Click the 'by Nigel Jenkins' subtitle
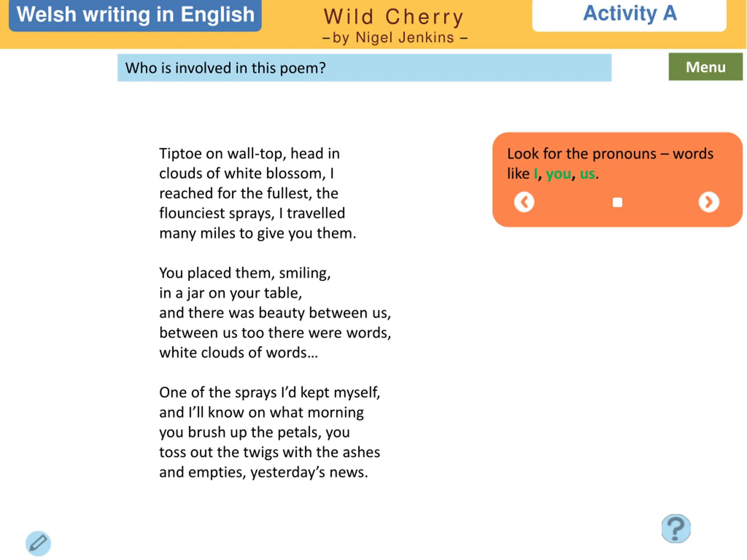The height and width of the screenshot is (560, 747). [x=395, y=37]
